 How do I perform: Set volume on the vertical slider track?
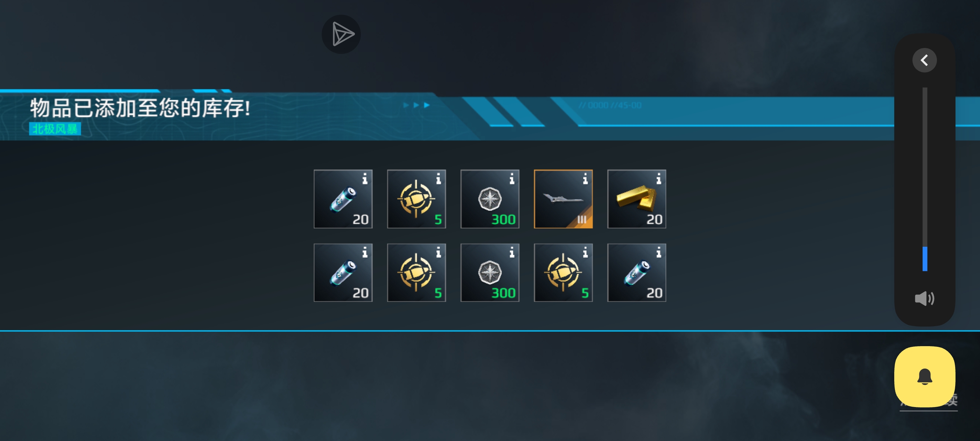[925, 179]
